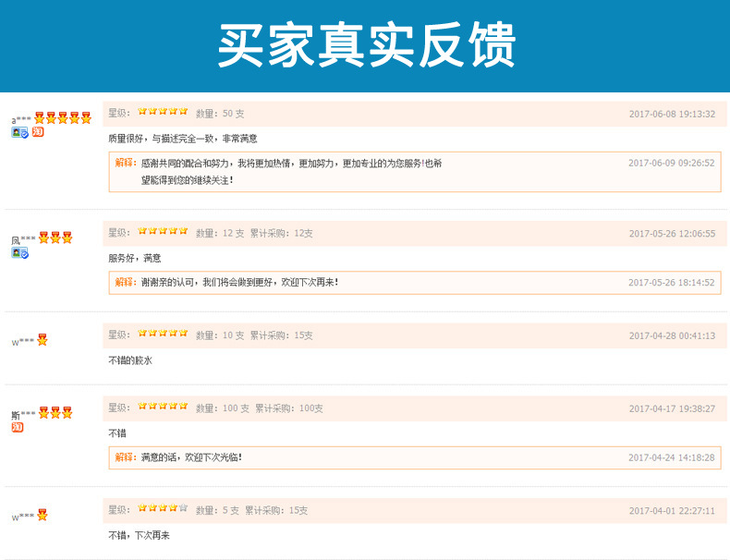Click the five medal icons beside a***
The height and width of the screenshot is (560, 730).
pyautogui.click(x=63, y=118)
